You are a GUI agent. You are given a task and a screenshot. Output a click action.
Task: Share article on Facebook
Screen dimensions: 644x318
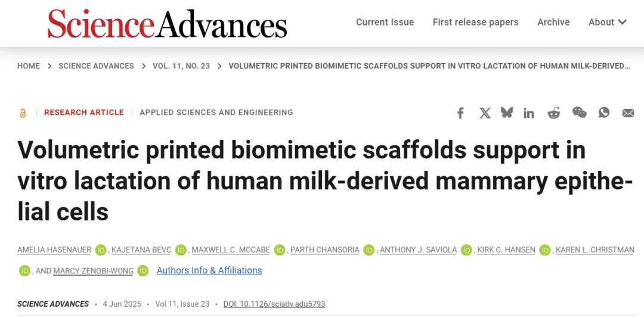pyautogui.click(x=460, y=113)
